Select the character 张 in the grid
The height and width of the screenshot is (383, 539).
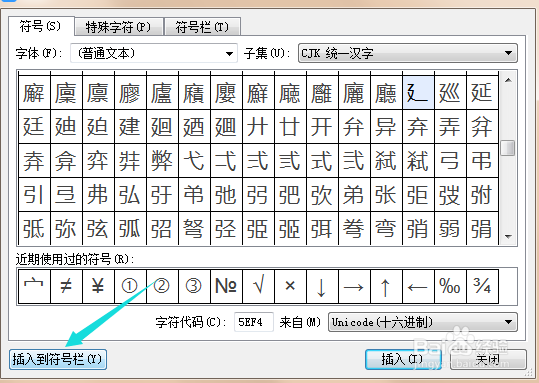(x=386, y=195)
